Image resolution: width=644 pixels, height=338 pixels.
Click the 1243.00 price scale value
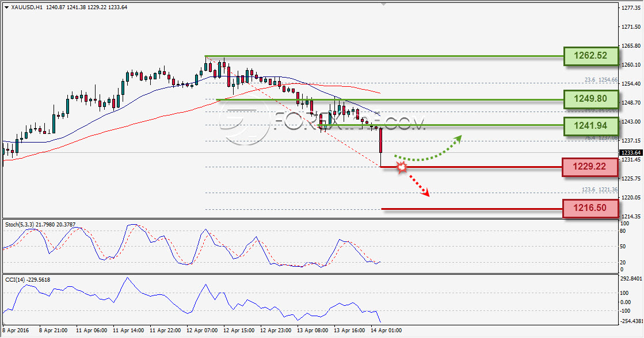click(x=631, y=121)
